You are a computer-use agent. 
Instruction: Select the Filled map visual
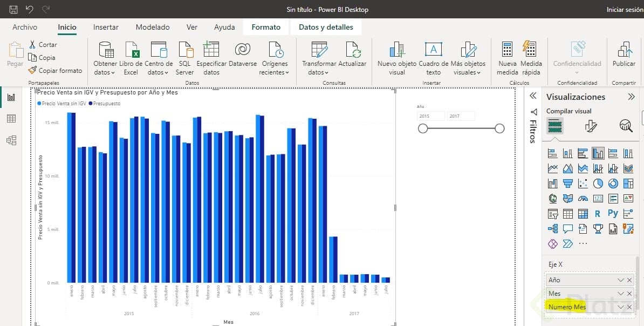click(567, 199)
